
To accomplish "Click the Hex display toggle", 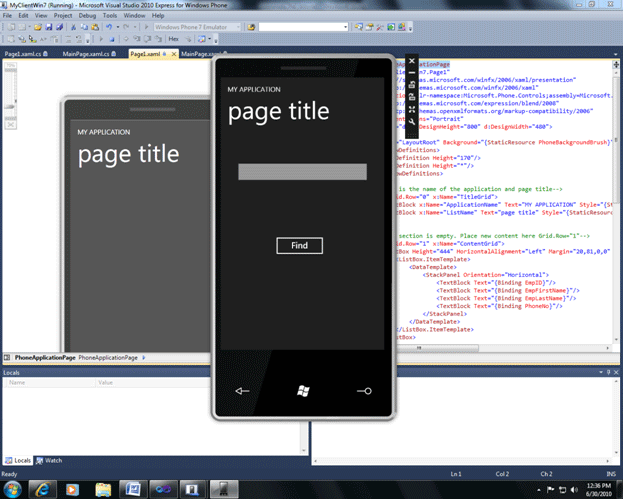I will (x=174, y=39).
